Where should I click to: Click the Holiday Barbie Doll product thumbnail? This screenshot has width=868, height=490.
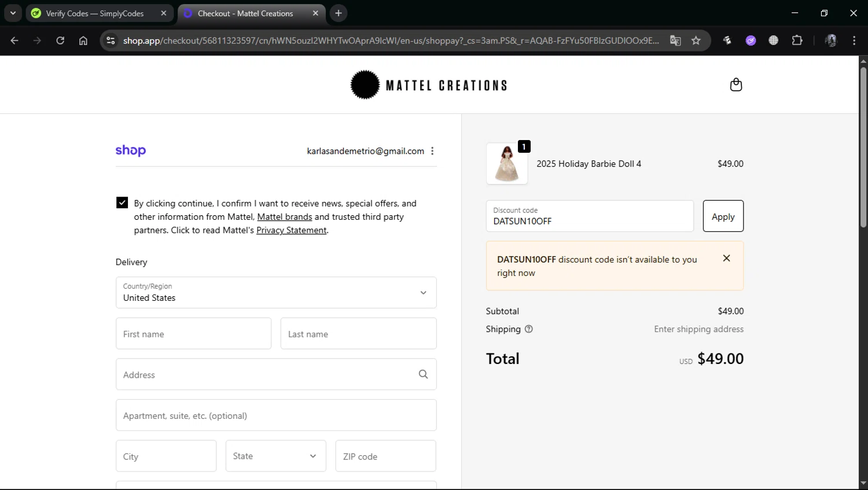[507, 164]
